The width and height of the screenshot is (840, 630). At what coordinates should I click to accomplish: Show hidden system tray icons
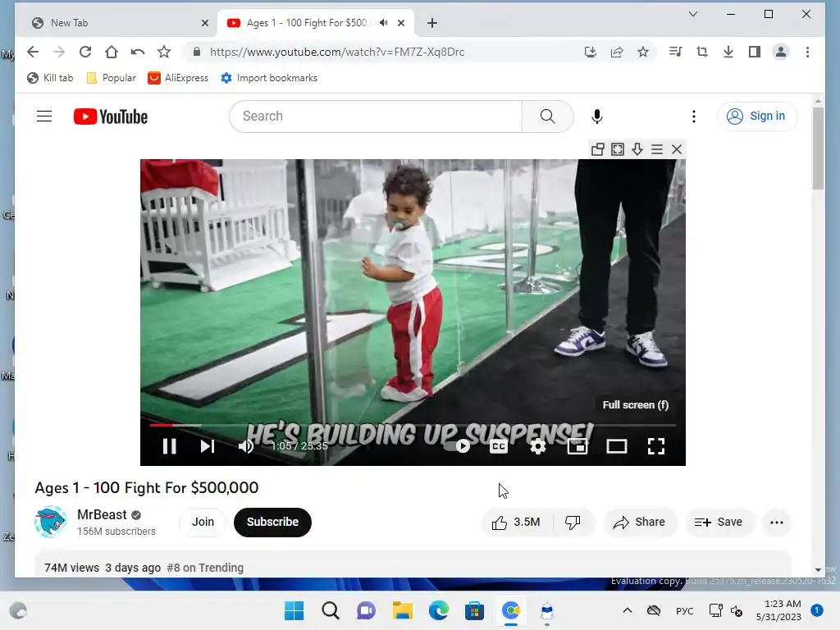coord(628,610)
